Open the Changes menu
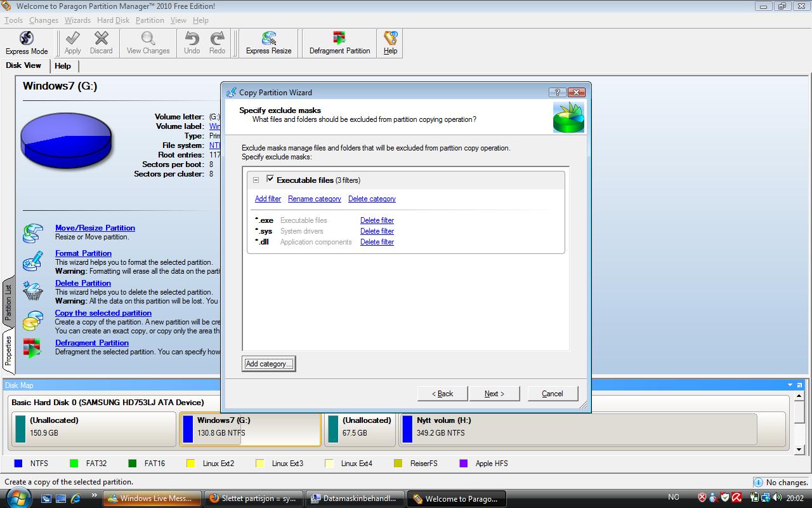The height and width of the screenshot is (508, 812). point(44,20)
